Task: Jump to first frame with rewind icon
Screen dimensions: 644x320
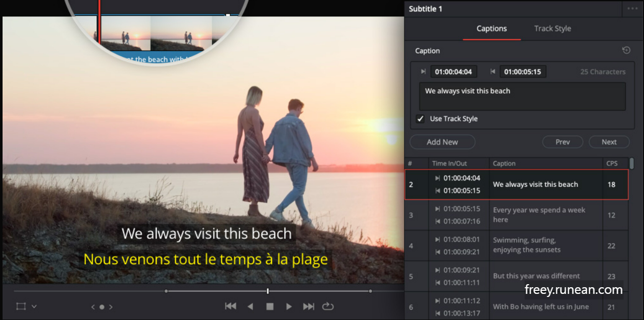Action: click(231, 306)
